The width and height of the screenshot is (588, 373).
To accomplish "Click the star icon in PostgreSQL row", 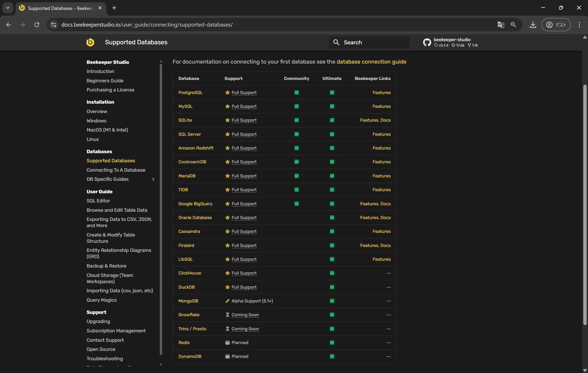I will click(227, 92).
